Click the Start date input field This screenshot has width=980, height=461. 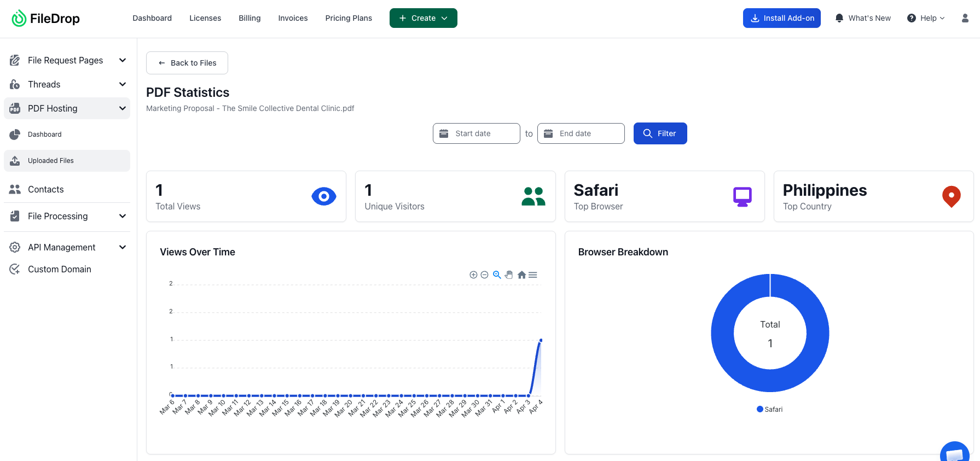(x=476, y=133)
